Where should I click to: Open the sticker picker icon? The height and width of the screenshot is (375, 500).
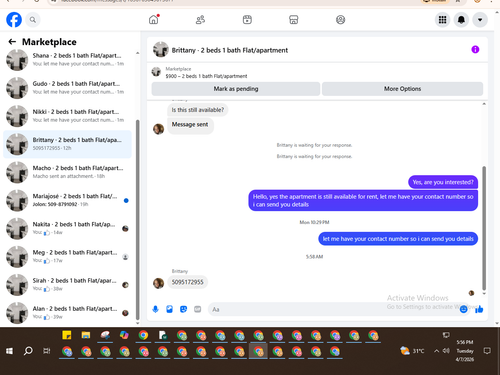pos(183,309)
